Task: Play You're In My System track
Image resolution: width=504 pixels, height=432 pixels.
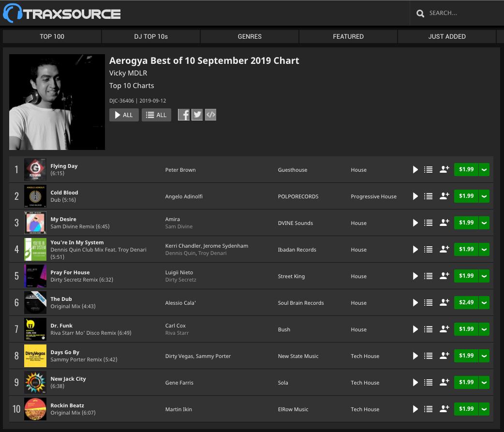Action: (x=415, y=250)
